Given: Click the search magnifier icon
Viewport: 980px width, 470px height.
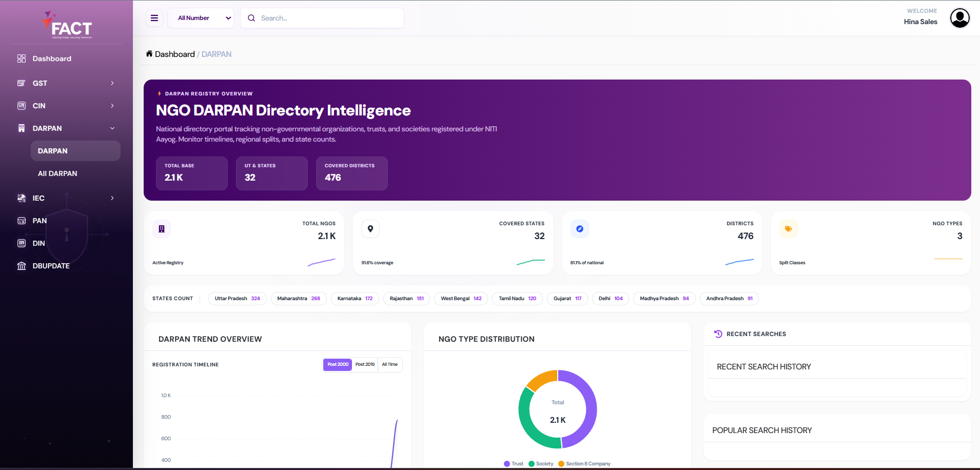Looking at the screenshot, I should (251, 18).
